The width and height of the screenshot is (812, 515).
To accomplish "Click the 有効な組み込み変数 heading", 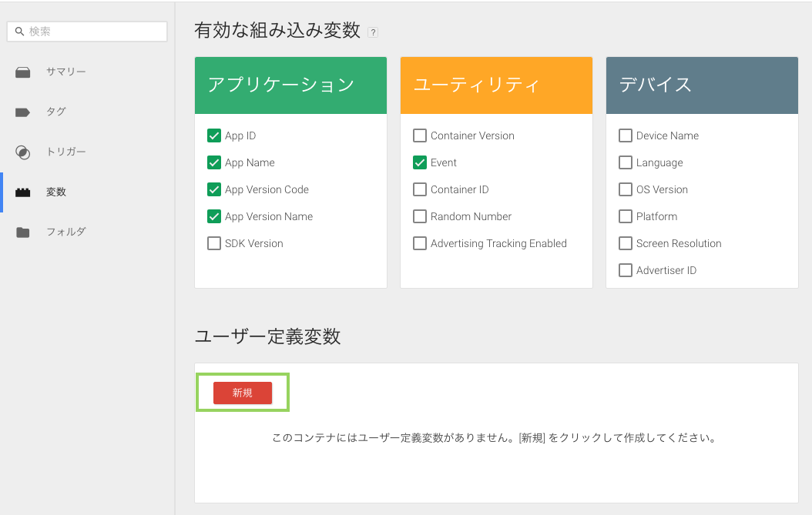I will [x=277, y=31].
